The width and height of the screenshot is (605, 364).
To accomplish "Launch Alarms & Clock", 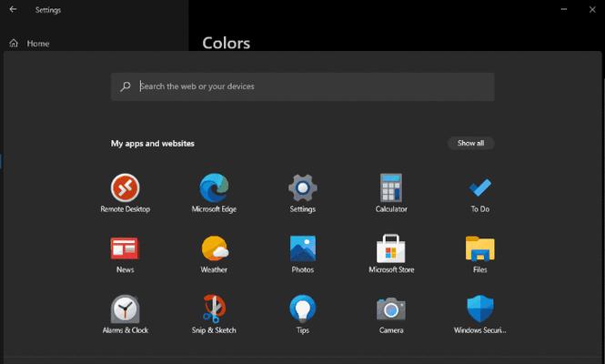I will coord(125,315).
